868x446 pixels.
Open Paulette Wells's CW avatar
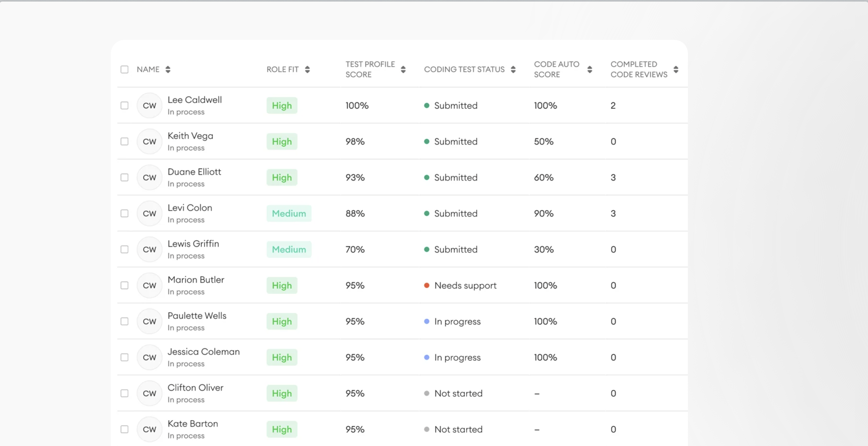coord(149,321)
